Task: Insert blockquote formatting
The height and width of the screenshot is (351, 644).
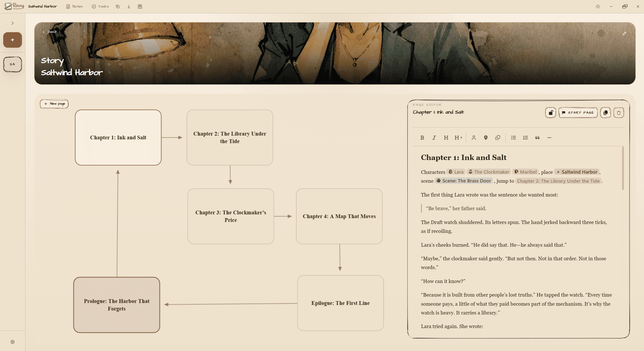Action: pyautogui.click(x=537, y=138)
